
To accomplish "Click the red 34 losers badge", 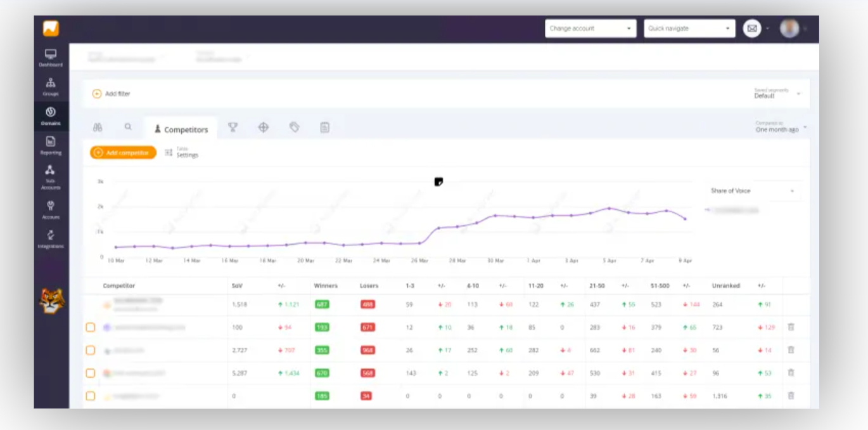I will (x=366, y=396).
